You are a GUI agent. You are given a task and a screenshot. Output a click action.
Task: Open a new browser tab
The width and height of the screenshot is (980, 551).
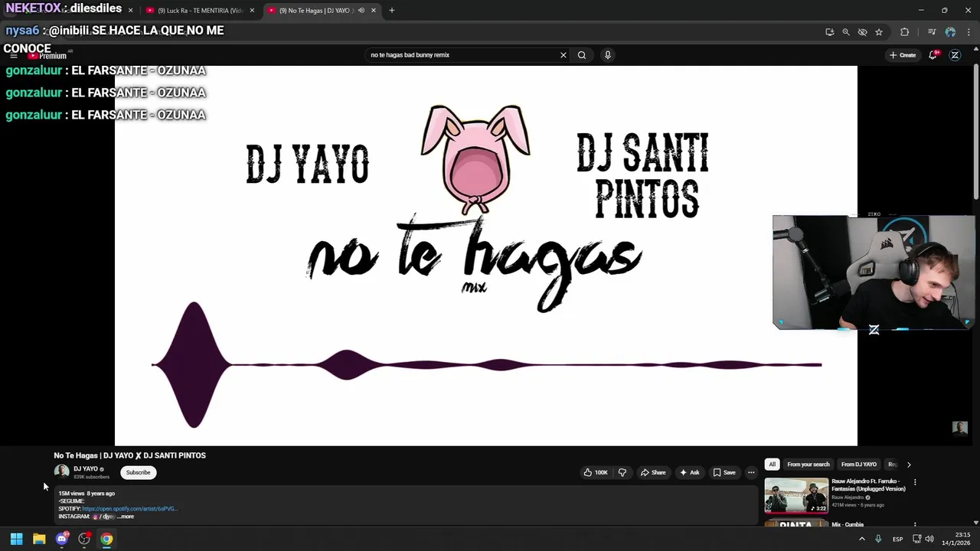coord(392,11)
